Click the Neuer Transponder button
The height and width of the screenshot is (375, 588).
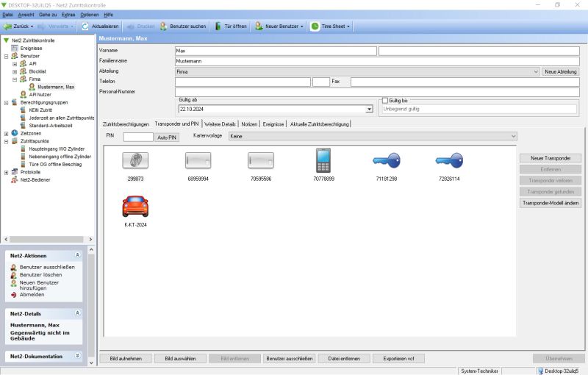pyautogui.click(x=545, y=158)
